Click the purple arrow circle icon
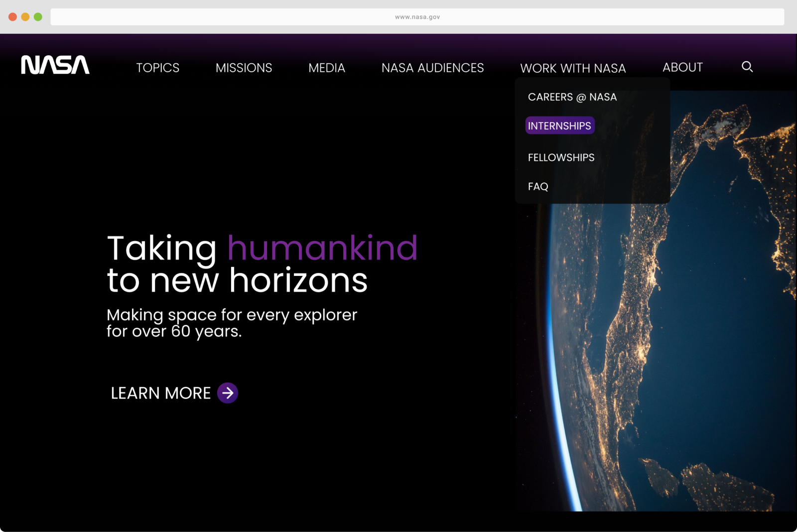Screen dimensions: 797x532 coord(228,393)
